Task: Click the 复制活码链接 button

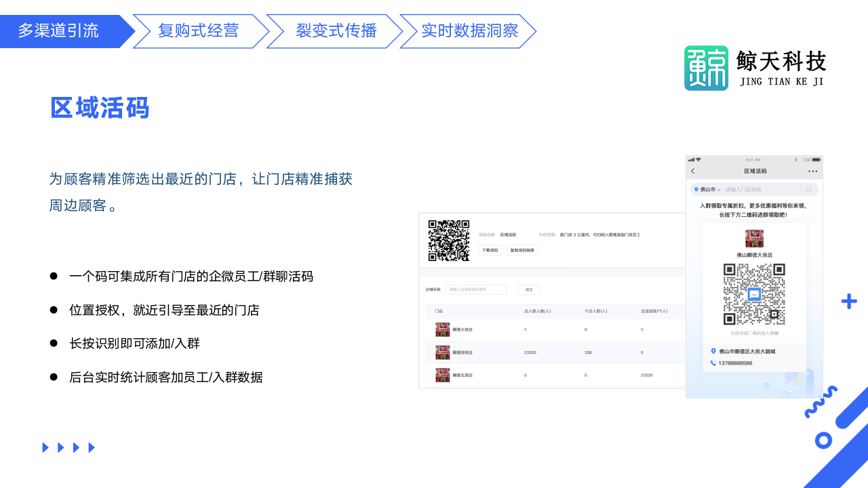Action: click(x=522, y=250)
